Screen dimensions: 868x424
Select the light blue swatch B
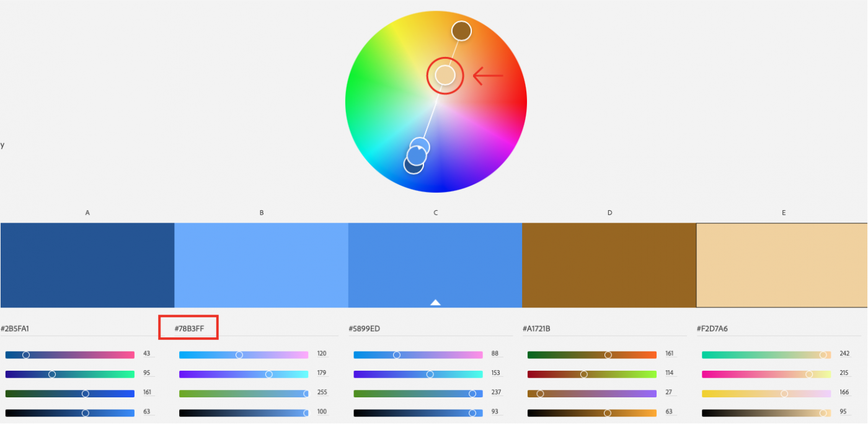click(261, 265)
